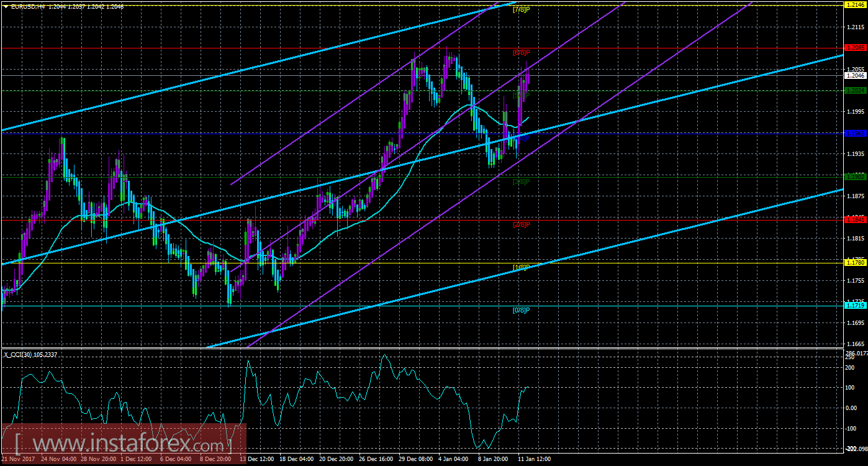Image resolution: width=868 pixels, height=466 pixels.
Task: Click the red 1.2085 price tag
Action: 856,47
